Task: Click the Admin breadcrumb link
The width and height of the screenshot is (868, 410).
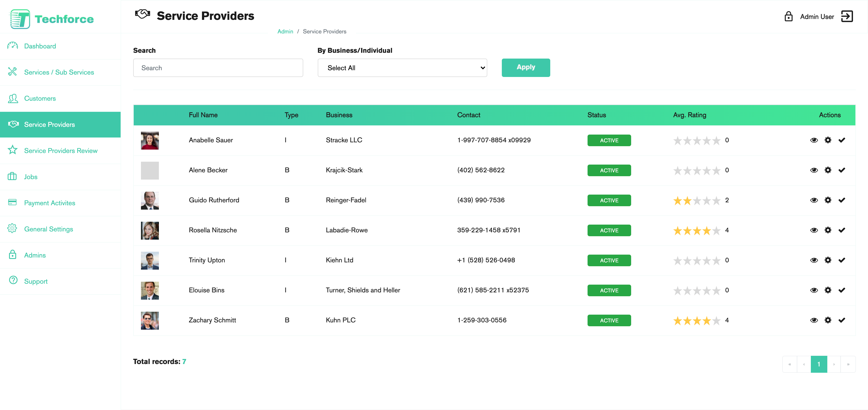Action: (285, 32)
